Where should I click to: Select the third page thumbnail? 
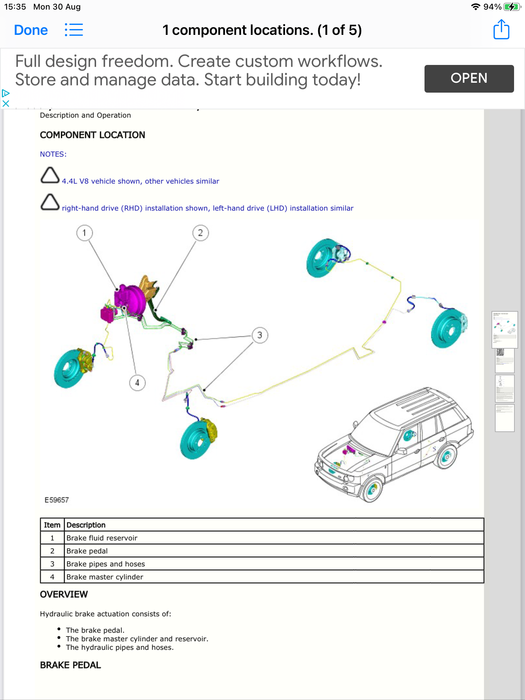(x=504, y=388)
